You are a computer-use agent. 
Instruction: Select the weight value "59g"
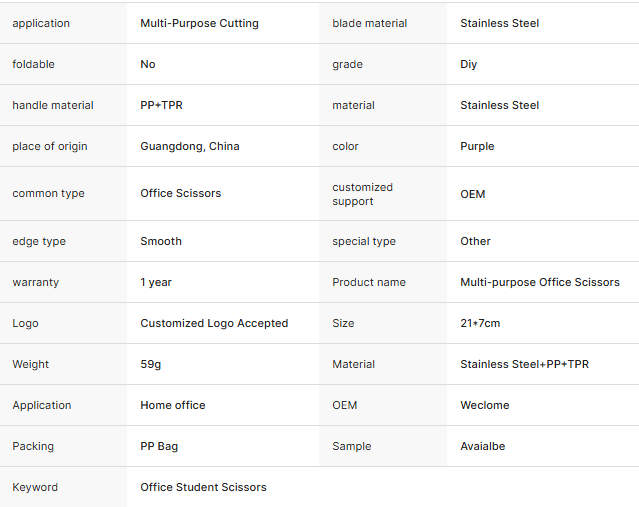point(151,364)
